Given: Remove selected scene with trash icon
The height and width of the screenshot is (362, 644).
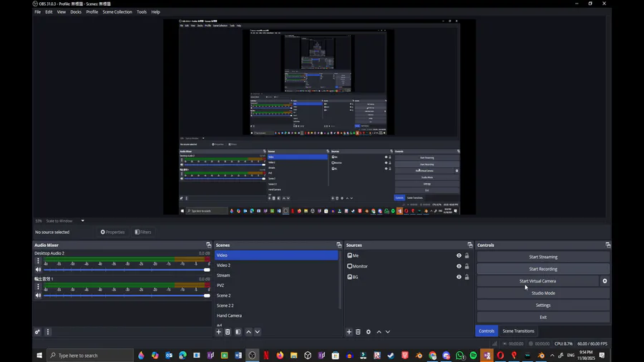Looking at the screenshot, I should [228, 332].
